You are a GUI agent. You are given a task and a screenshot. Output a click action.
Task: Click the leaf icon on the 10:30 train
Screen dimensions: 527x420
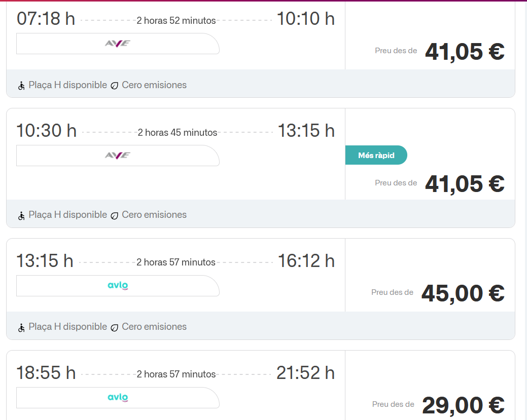click(x=115, y=215)
